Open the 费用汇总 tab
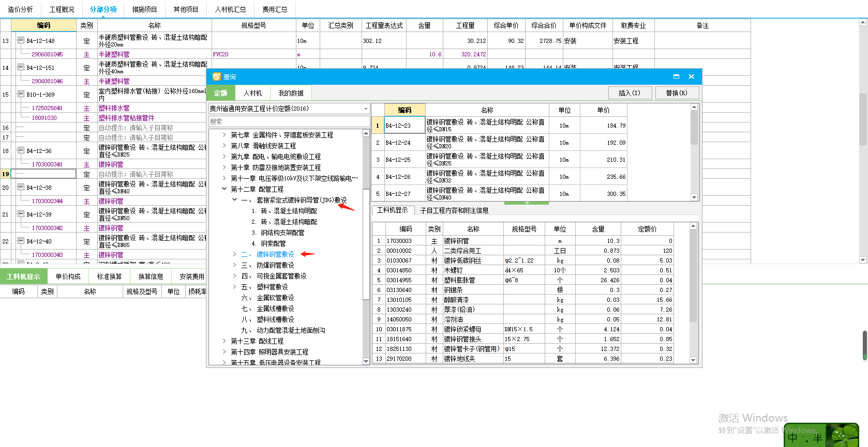The image size is (868, 447). 275,9
